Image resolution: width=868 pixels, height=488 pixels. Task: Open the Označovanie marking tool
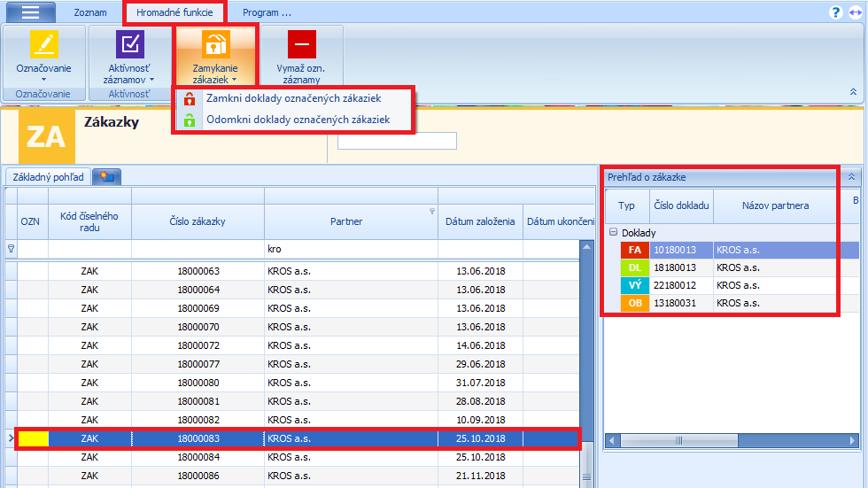(x=43, y=44)
